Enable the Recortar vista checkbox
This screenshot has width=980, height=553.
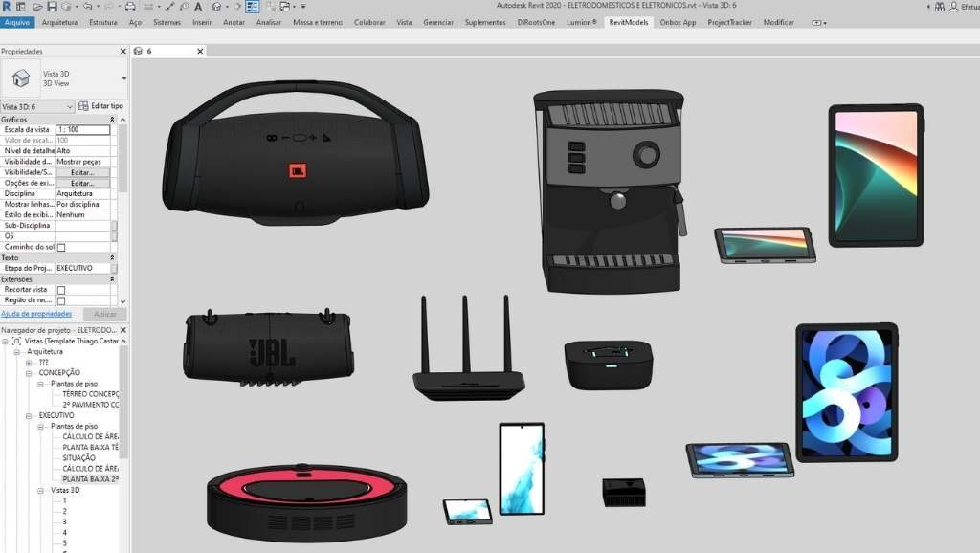click(61, 289)
